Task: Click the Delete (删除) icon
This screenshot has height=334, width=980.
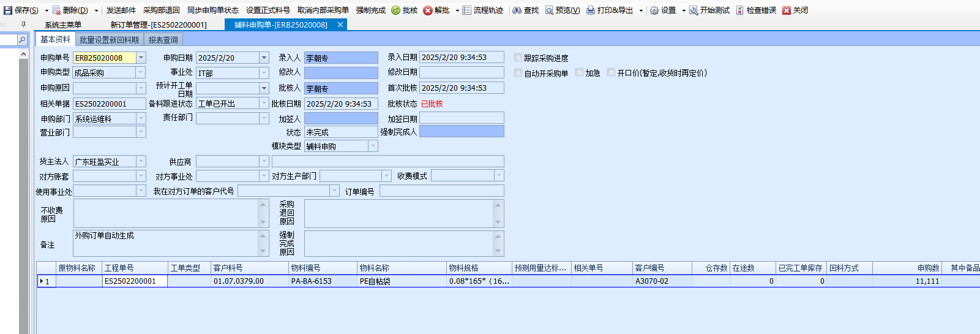Action: (56, 10)
